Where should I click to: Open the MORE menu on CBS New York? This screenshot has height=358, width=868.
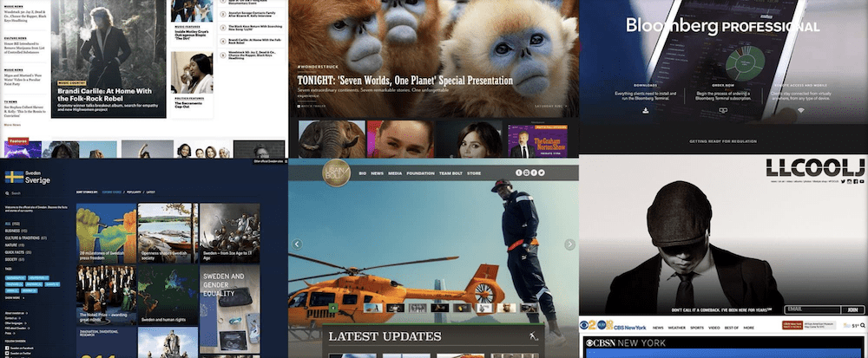748,328
